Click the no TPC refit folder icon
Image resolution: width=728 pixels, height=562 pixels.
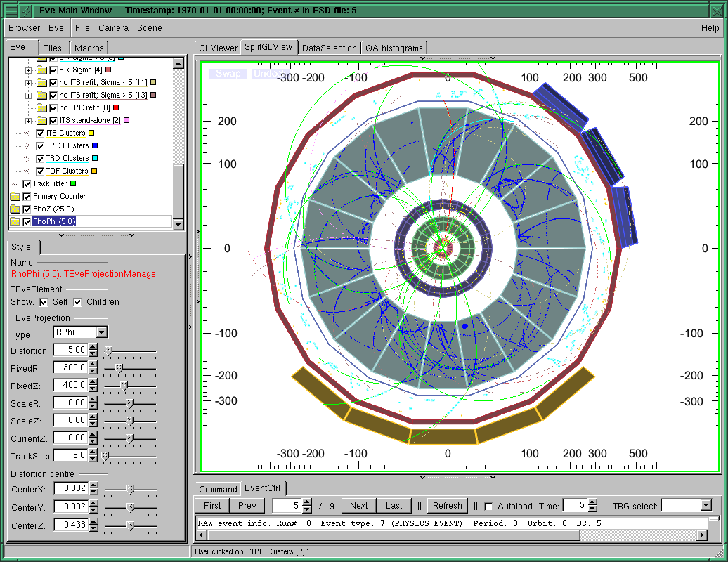pos(41,108)
